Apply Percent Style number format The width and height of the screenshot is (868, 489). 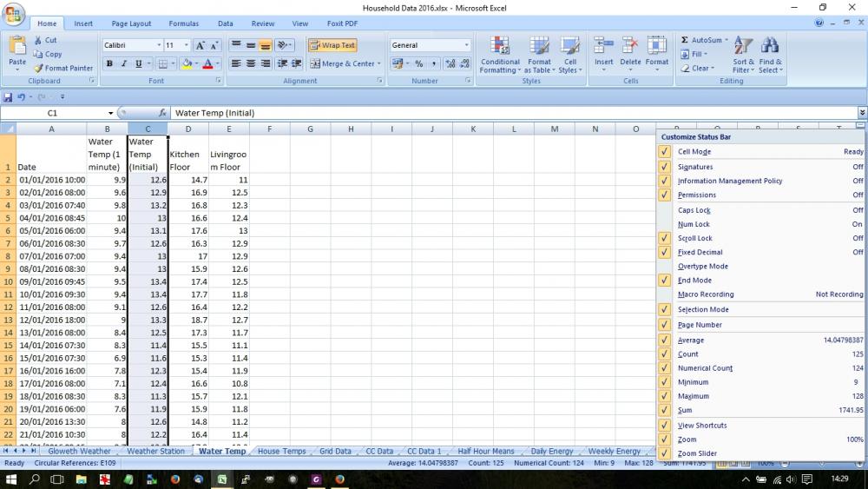tap(419, 63)
